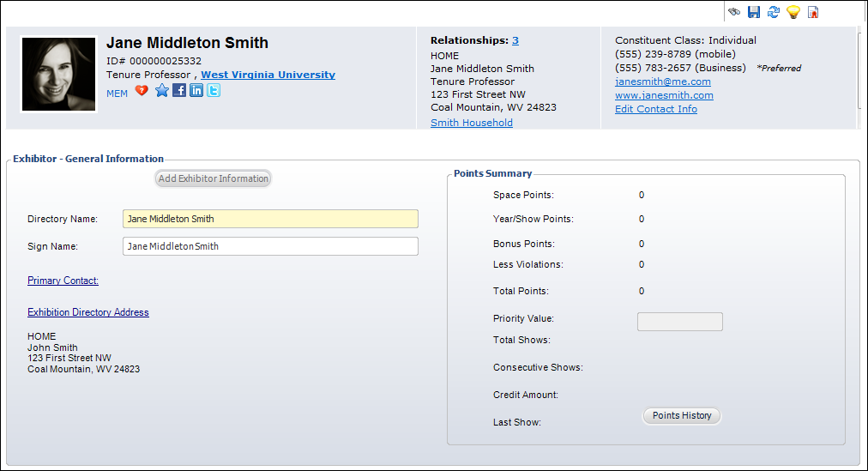Screen dimensions: 868x471
Task: Click the binoculars search icon
Action: (x=734, y=12)
